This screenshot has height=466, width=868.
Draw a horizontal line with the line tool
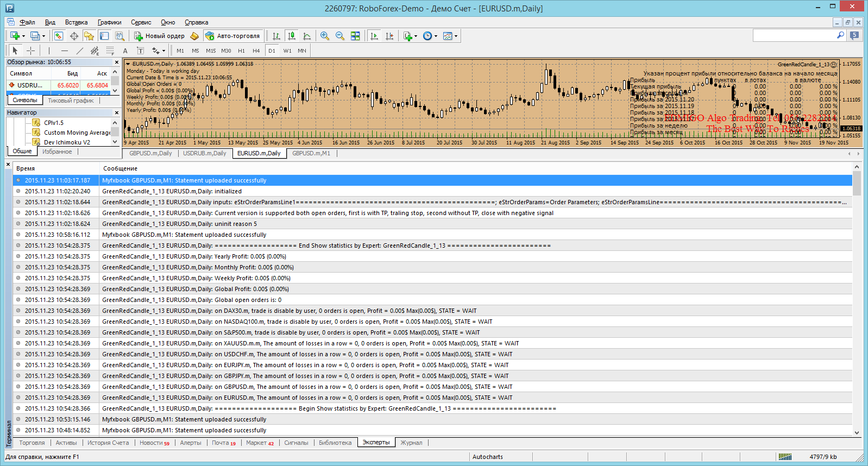click(x=65, y=51)
